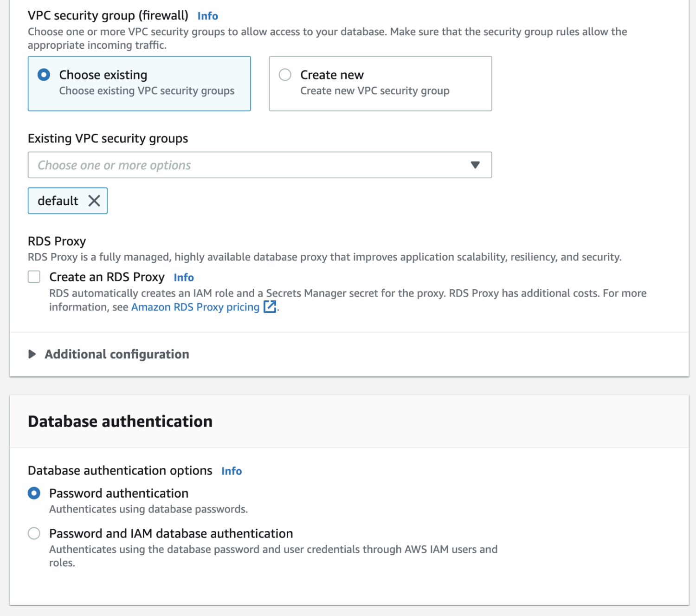Open Amazon RDS Proxy pricing link

(195, 307)
